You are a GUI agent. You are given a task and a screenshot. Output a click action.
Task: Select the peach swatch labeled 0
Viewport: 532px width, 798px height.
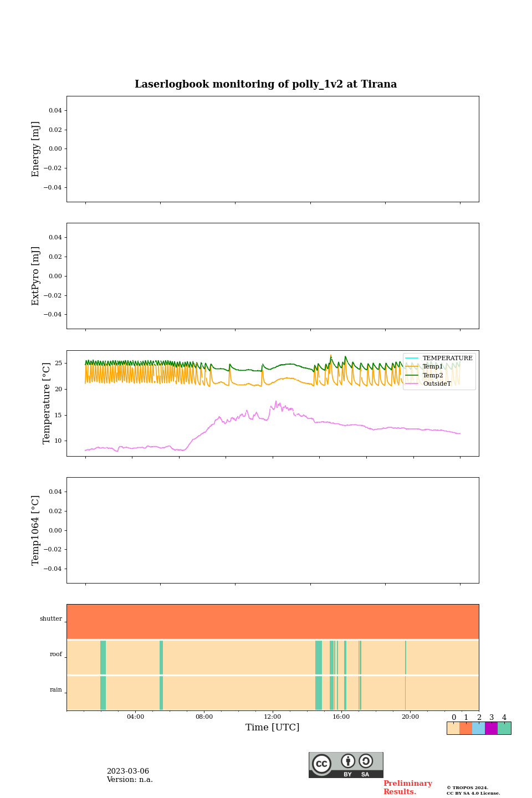click(453, 728)
